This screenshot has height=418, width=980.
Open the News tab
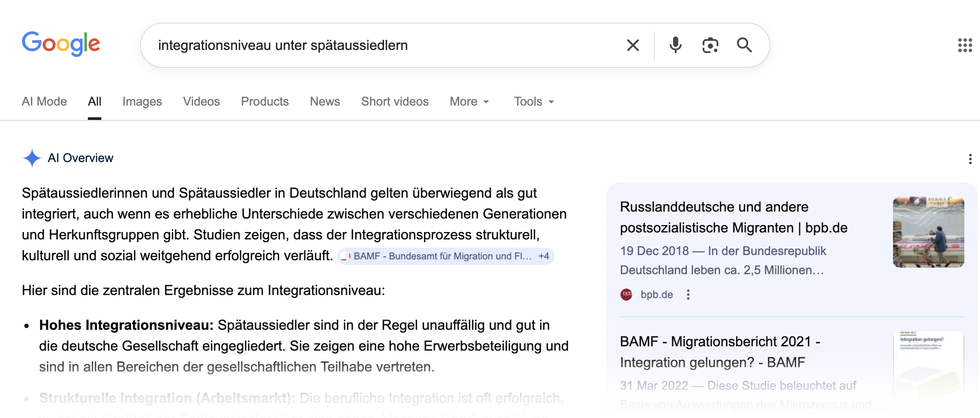[x=325, y=102]
